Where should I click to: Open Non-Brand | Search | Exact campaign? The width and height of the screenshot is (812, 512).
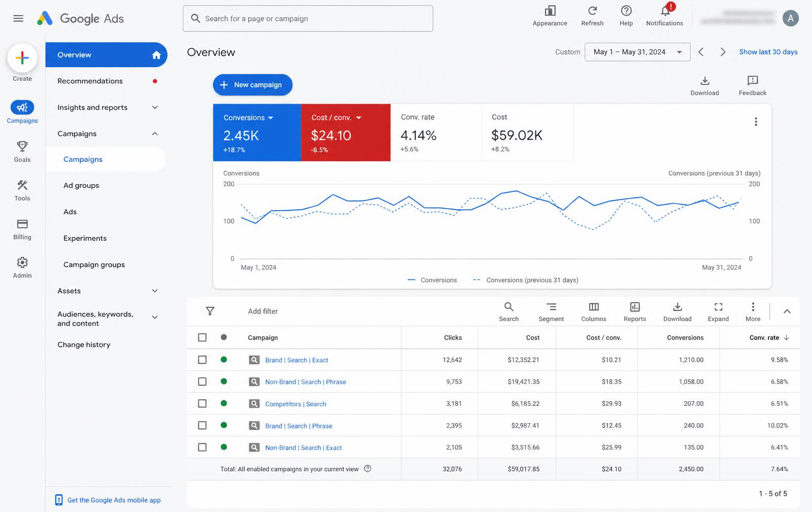pos(303,448)
